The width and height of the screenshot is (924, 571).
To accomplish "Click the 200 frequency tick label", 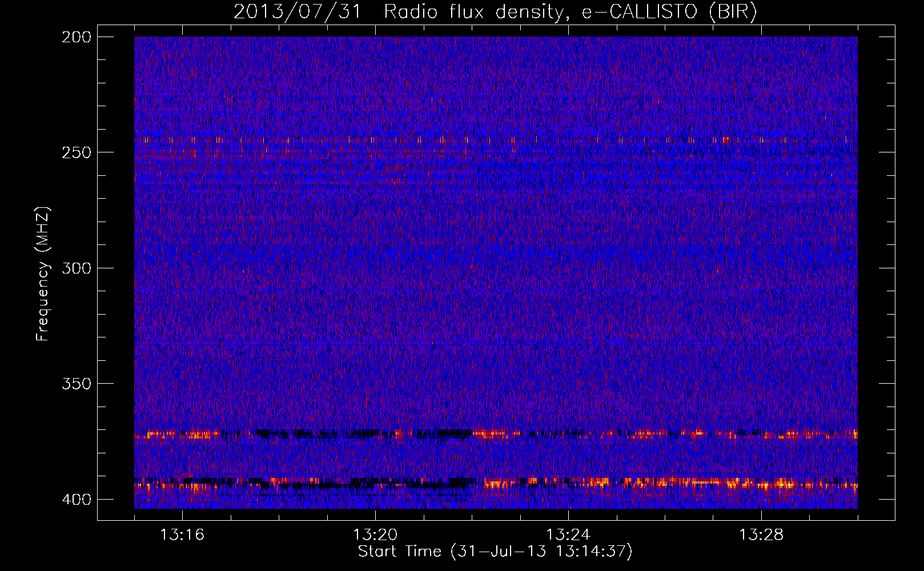I will pyautogui.click(x=76, y=37).
